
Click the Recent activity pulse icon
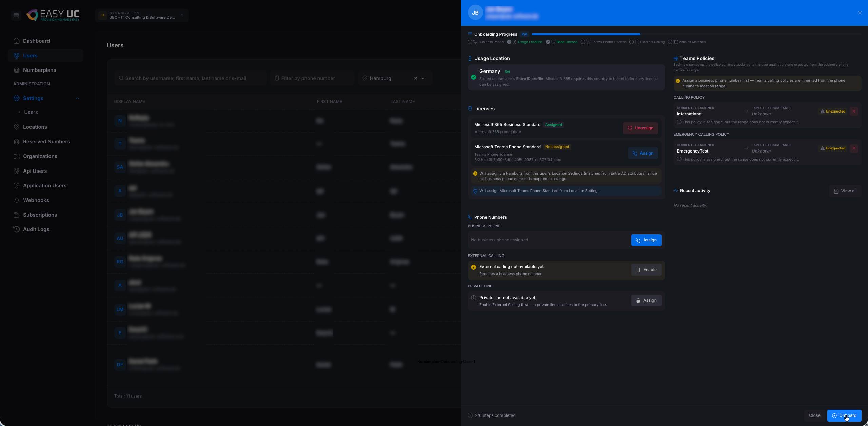pos(676,191)
